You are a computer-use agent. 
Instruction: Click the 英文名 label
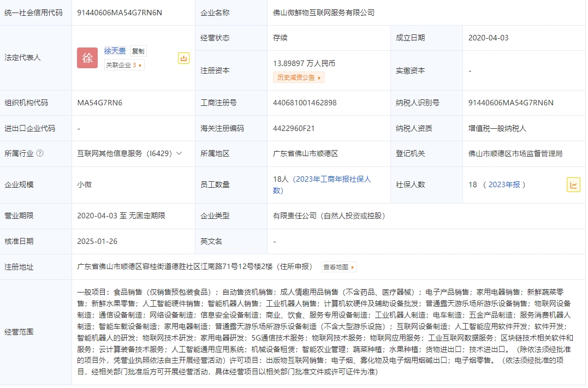211,241
